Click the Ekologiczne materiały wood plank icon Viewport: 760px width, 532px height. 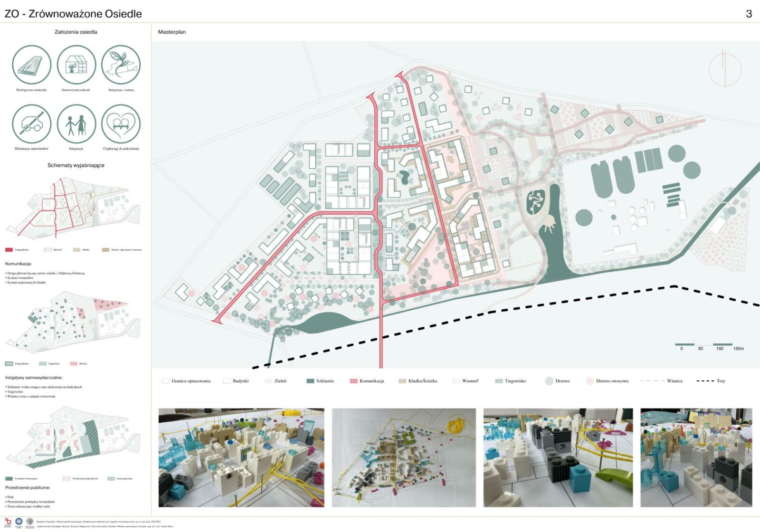(31, 65)
